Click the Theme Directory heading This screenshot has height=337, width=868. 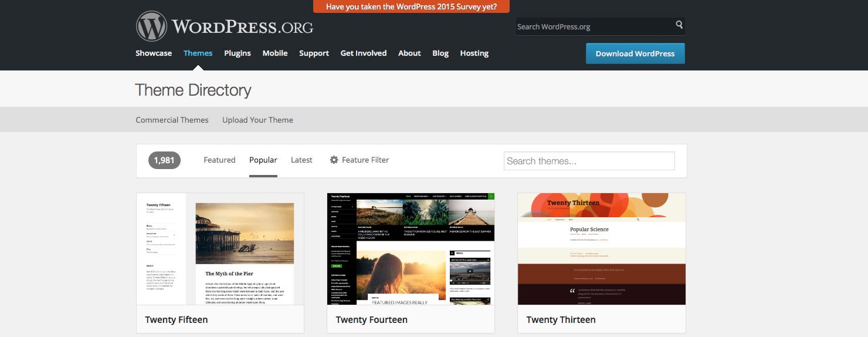(193, 90)
